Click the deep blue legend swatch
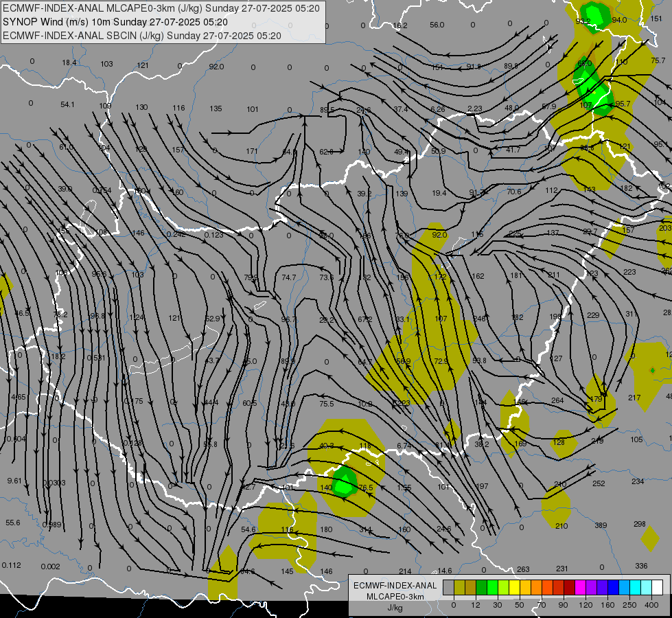672x618 pixels. [614, 587]
